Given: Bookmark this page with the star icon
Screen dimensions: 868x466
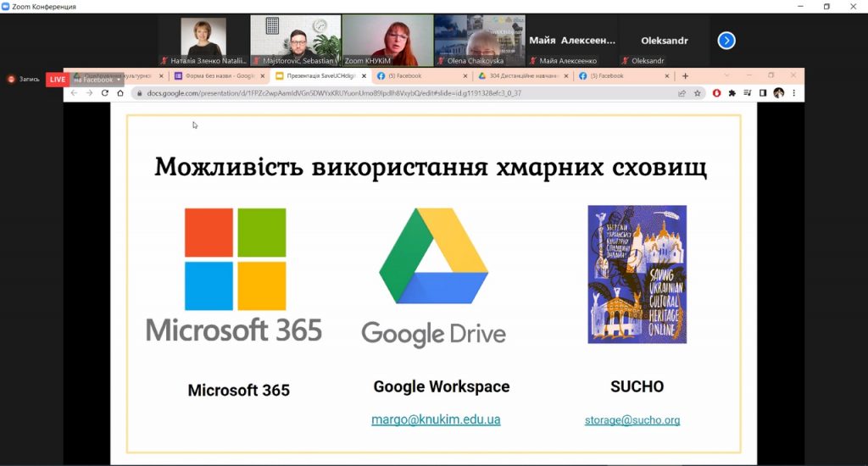Looking at the screenshot, I should click(x=698, y=93).
